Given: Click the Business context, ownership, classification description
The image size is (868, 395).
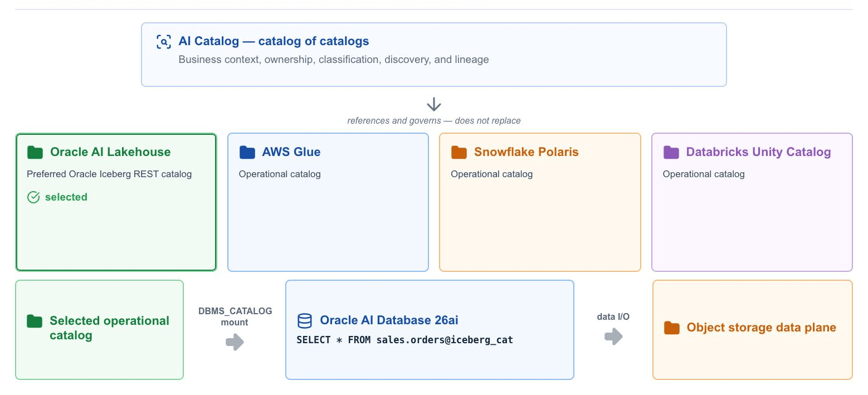Looking at the screenshot, I should [x=334, y=60].
